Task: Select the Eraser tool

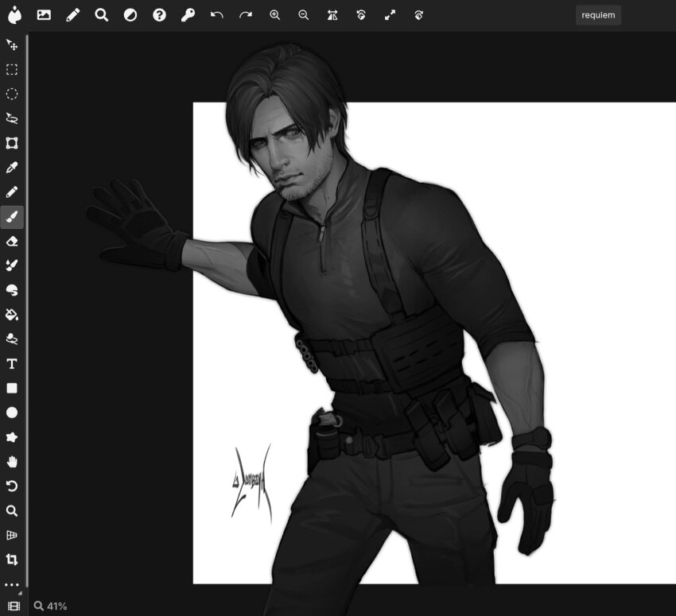Action: tap(12, 241)
